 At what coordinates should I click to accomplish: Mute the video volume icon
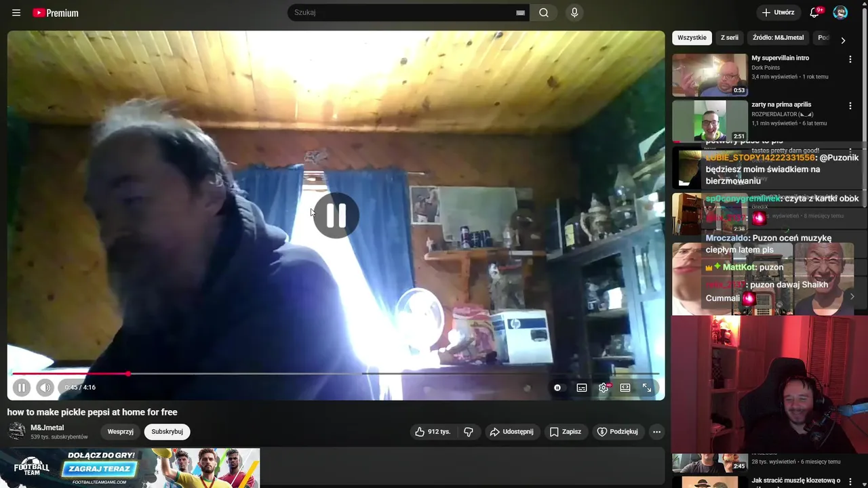click(x=45, y=388)
